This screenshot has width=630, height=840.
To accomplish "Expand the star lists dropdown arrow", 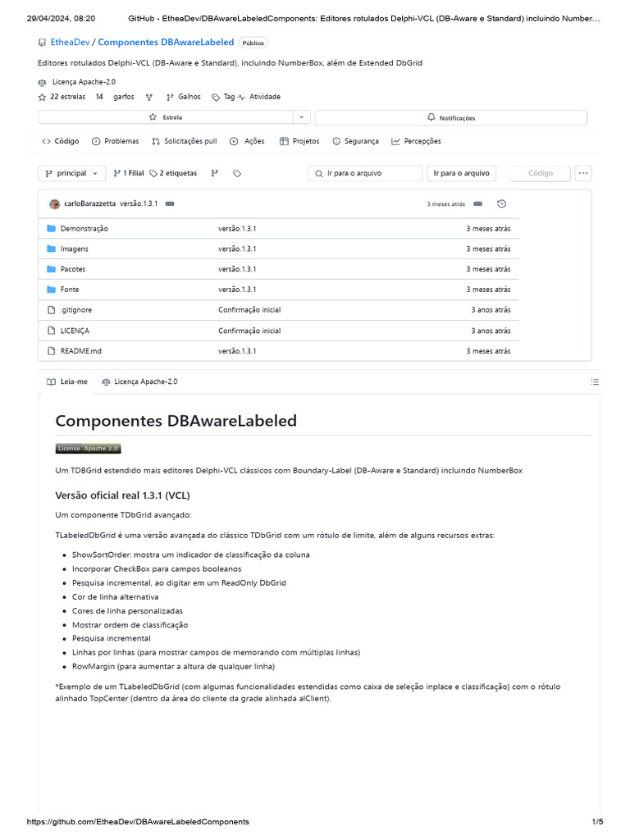I will click(302, 117).
